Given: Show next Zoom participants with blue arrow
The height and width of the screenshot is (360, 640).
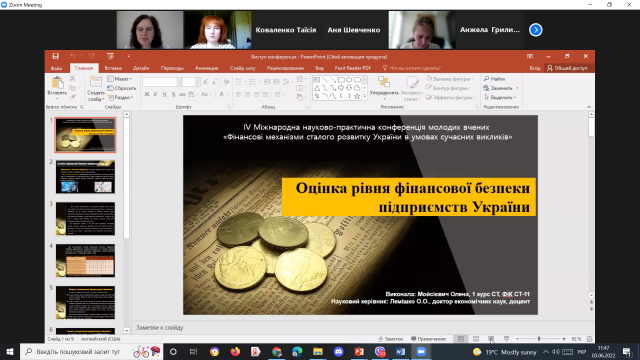Looking at the screenshot, I should (x=536, y=30).
